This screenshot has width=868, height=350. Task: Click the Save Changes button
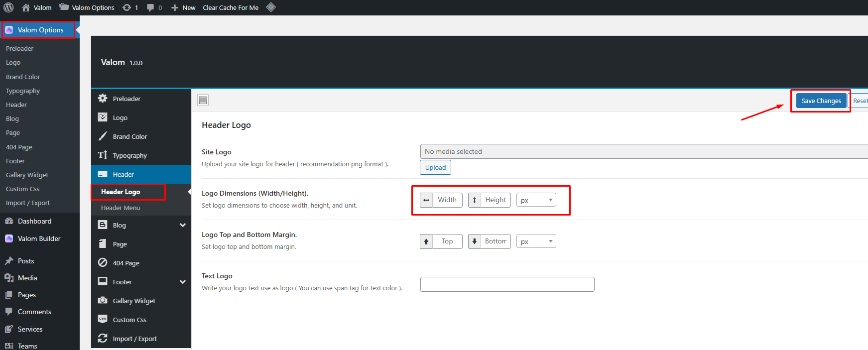821,101
